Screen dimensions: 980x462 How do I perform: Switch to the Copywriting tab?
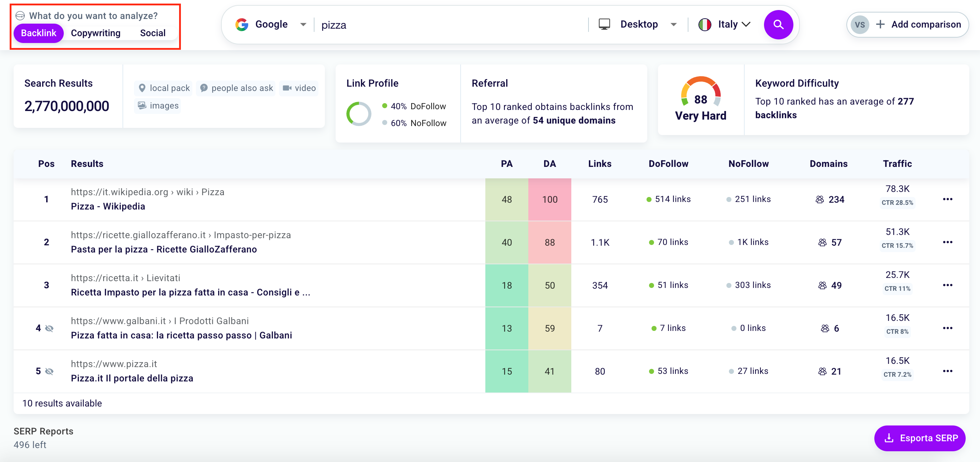pyautogui.click(x=96, y=33)
